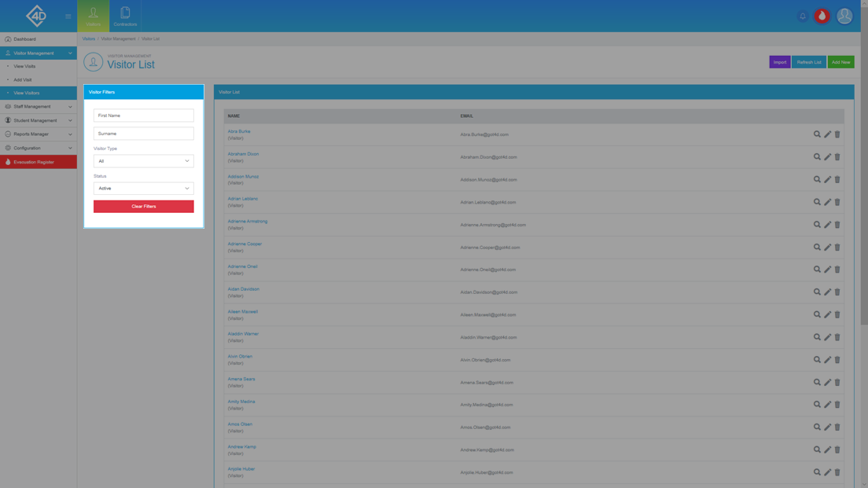Edit Abraham Dixon with pencil icon
Image resolution: width=868 pixels, height=488 pixels.
pos(827,157)
